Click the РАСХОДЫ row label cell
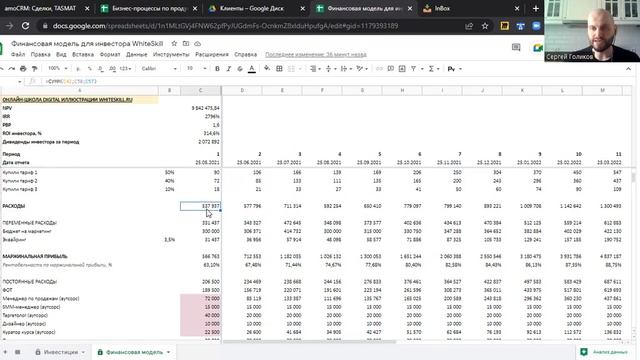 (x=80, y=206)
